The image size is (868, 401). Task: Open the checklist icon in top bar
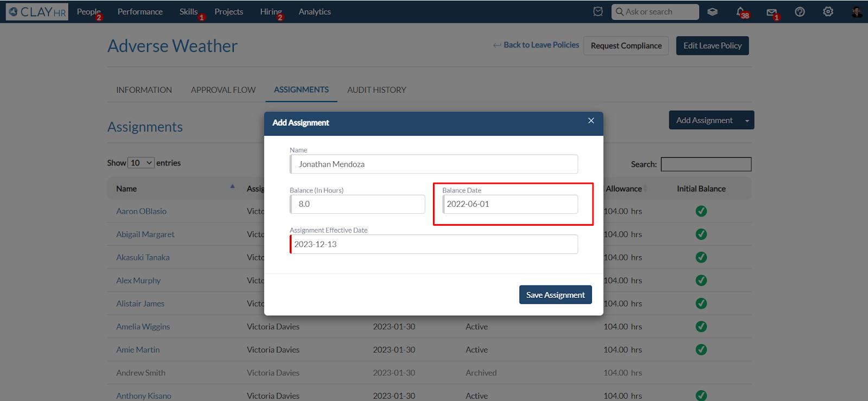tap(598, 11)
